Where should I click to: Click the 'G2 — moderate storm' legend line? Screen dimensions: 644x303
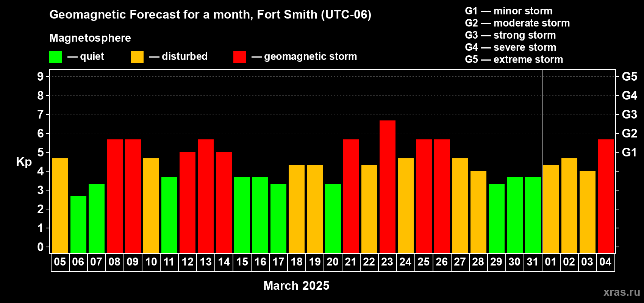[x=517, y=23]
